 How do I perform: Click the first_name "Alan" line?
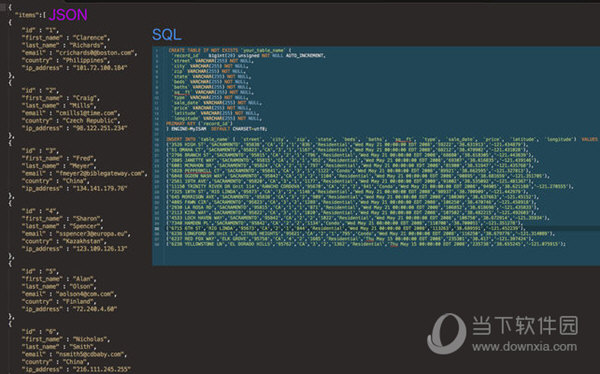pos(59,279)
